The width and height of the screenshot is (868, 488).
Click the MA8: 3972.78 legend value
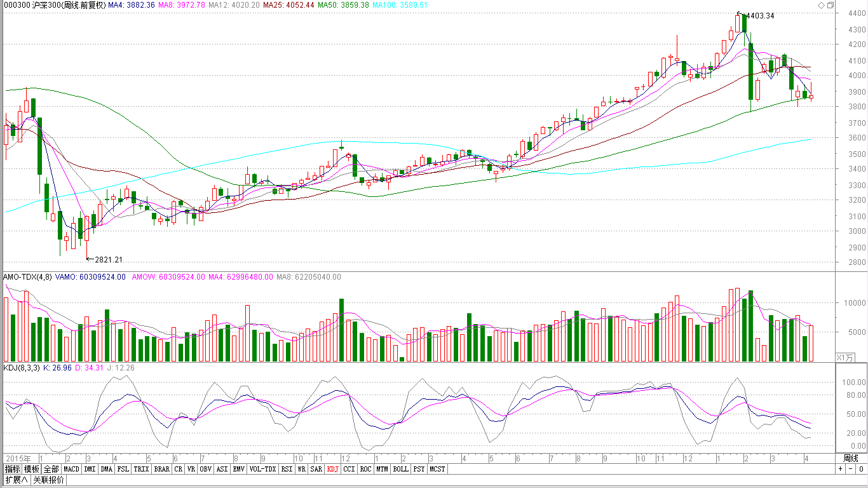[182, 5]
